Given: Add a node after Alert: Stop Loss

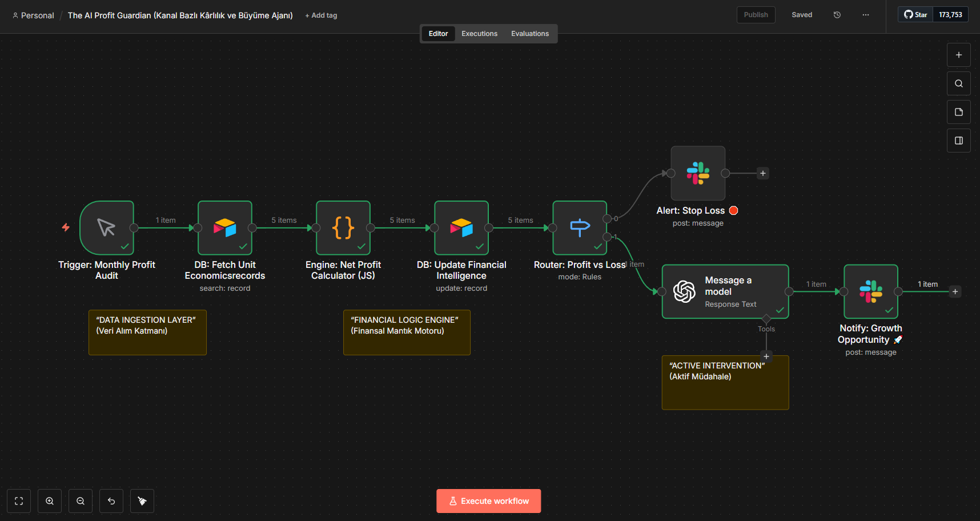Looking at the screenshot, I should (x=763, y=173).
